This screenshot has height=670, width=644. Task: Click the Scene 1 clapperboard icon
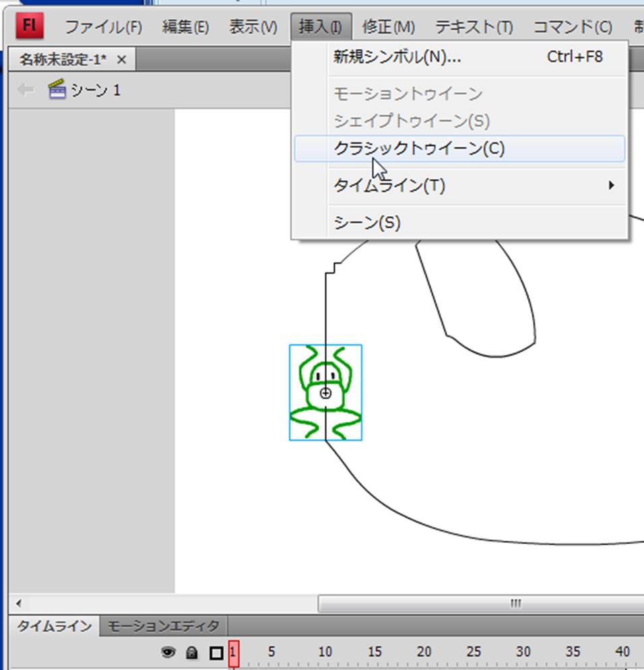[57, 90]
